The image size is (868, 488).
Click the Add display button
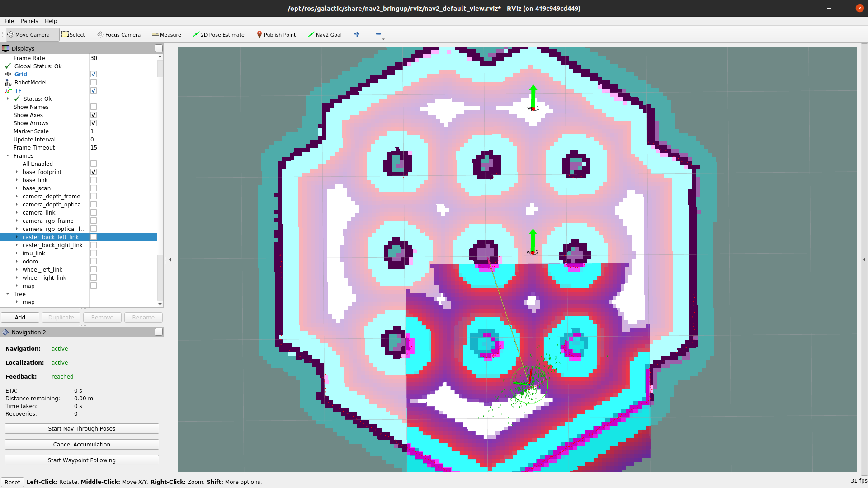pyautogui.click(x=20, y=317)
